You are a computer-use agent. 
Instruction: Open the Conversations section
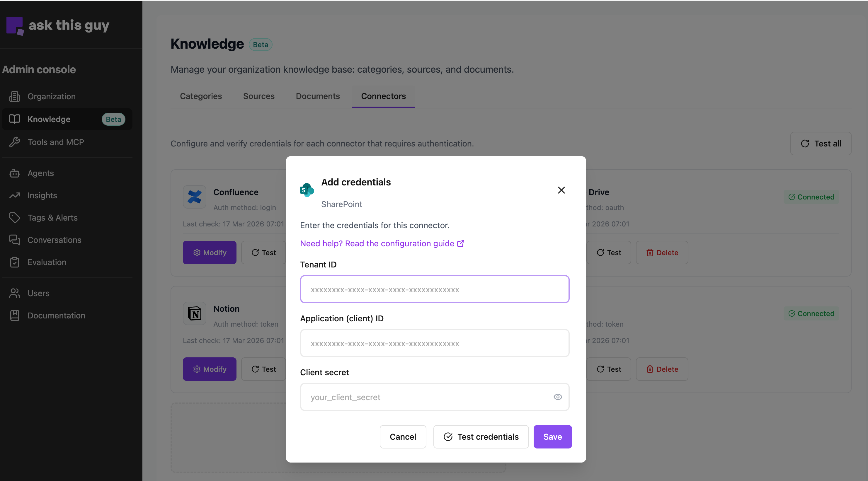54,240
